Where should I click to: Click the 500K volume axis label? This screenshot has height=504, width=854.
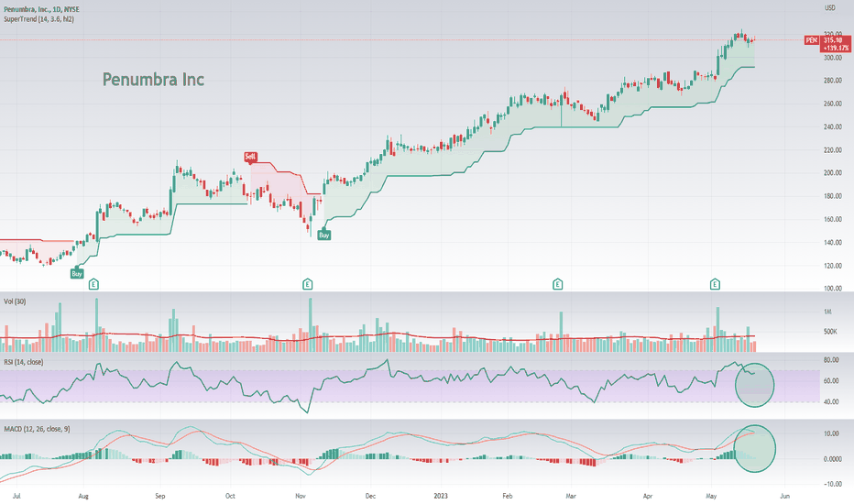point(830,332)
